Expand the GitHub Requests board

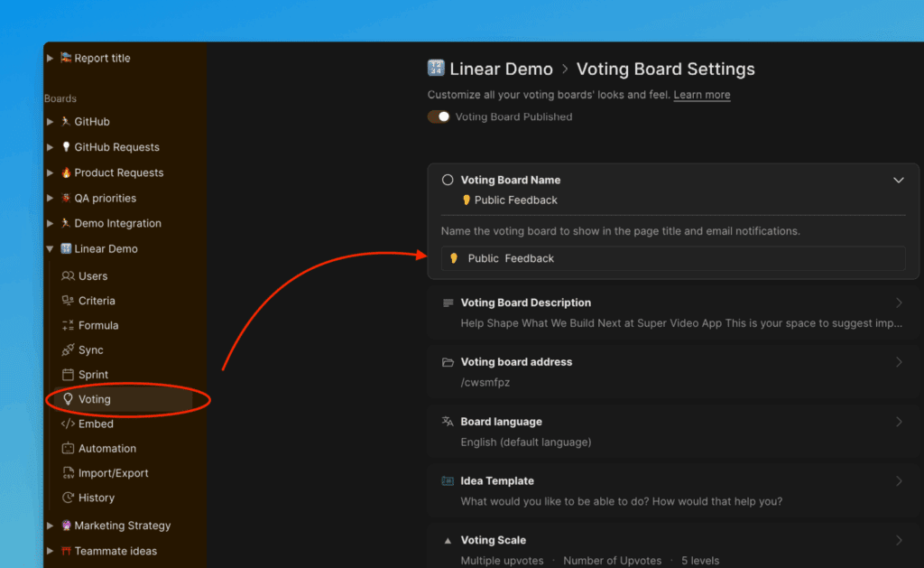tap(50, 147)
